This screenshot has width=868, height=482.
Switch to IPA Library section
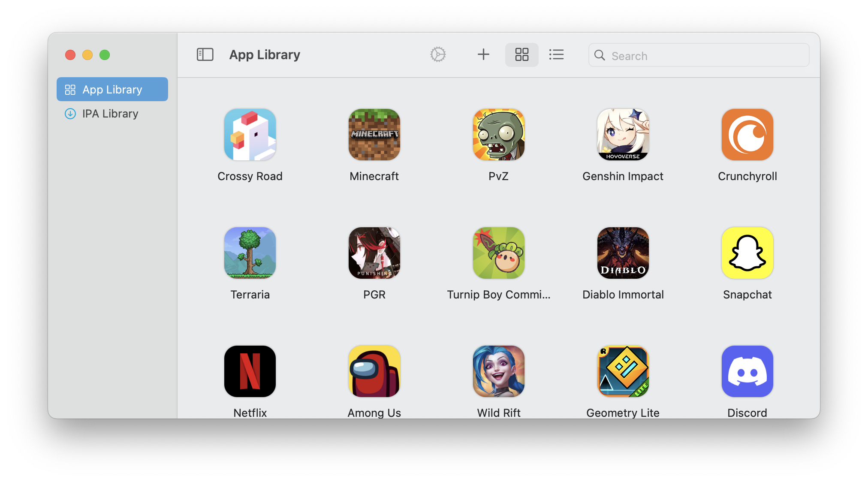coord(110,113)
